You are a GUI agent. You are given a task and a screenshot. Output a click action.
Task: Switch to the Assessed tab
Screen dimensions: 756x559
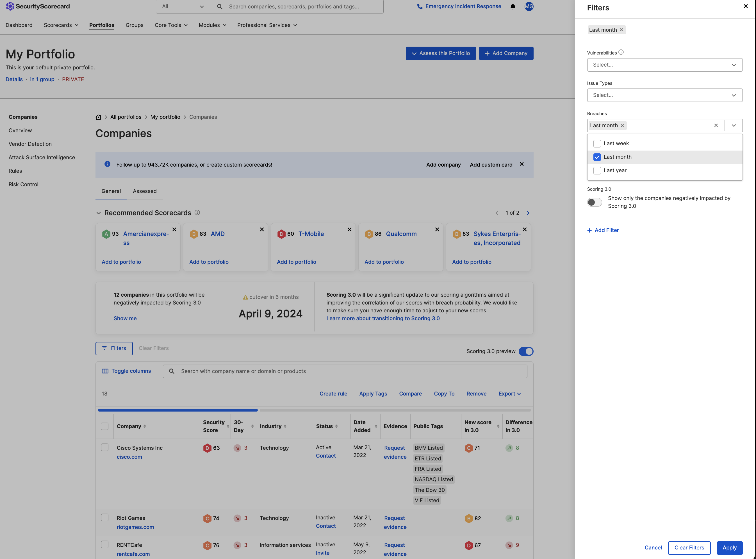[x=144, y=191]
